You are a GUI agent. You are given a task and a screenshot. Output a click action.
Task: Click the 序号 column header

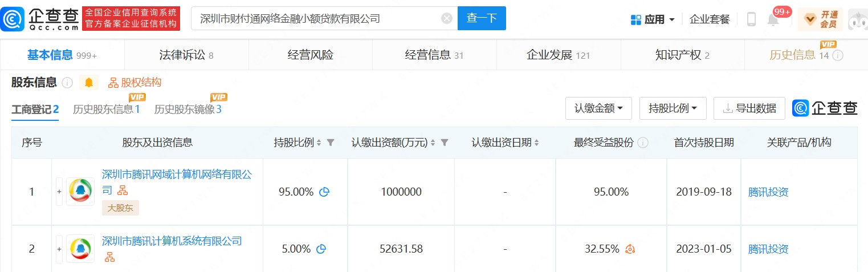click(32, 143)
